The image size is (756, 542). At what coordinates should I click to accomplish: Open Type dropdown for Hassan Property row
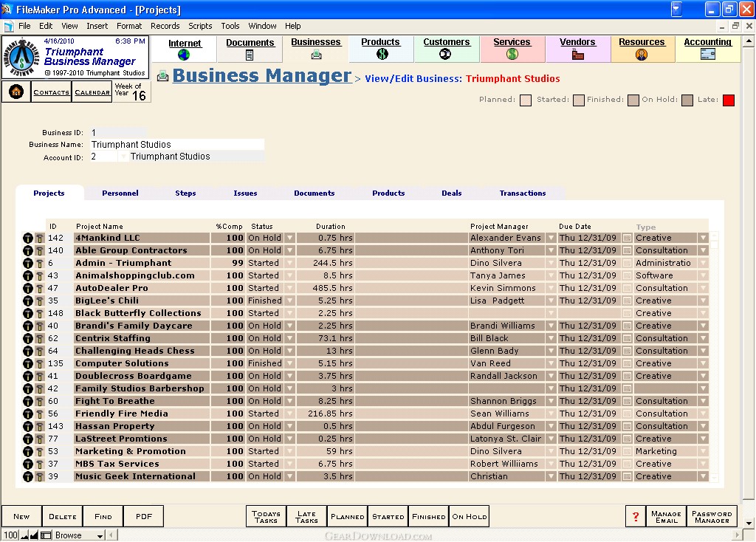(x=704, y=426)
